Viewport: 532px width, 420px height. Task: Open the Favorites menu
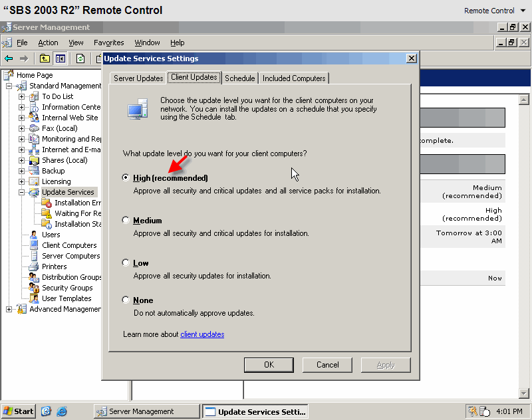click(108, 43)
